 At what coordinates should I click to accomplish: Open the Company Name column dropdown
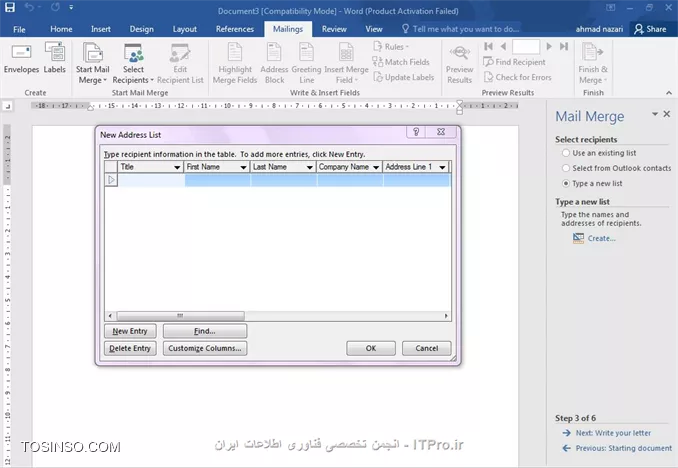(x=376, y=167)
